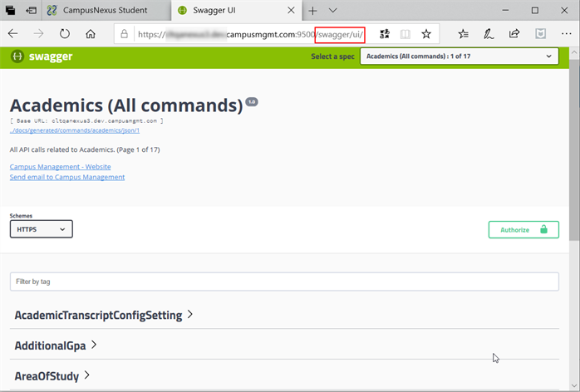
Task: Click the add notes pen icon
Action: coord(489,34)
